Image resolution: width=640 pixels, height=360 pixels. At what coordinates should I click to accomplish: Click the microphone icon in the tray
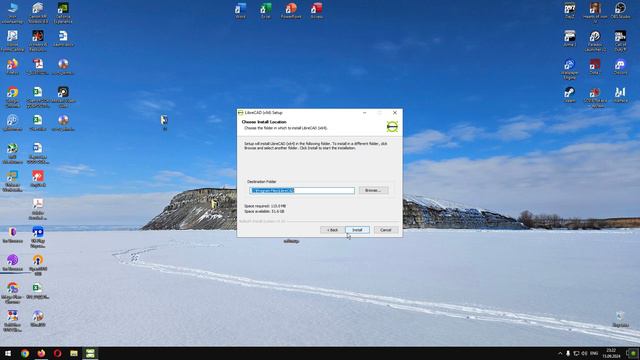coord(568,353)
